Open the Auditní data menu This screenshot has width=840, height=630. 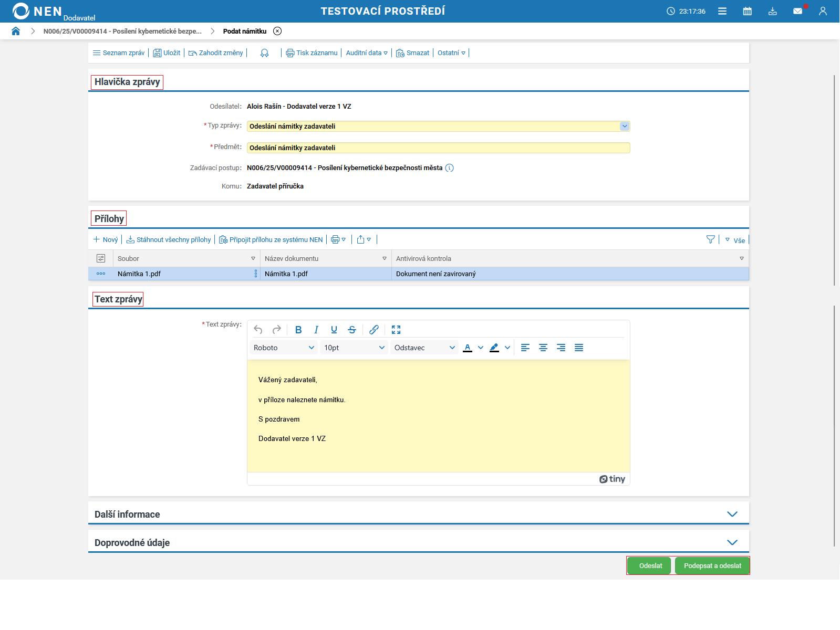[x=367, y=53]
